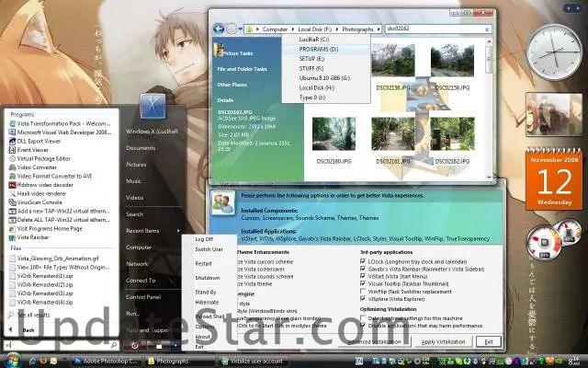Image resolution: width=588 pixels, height=368 pixels.
Task: Open ffdshow video decoder entry
Action: [40, 185]
